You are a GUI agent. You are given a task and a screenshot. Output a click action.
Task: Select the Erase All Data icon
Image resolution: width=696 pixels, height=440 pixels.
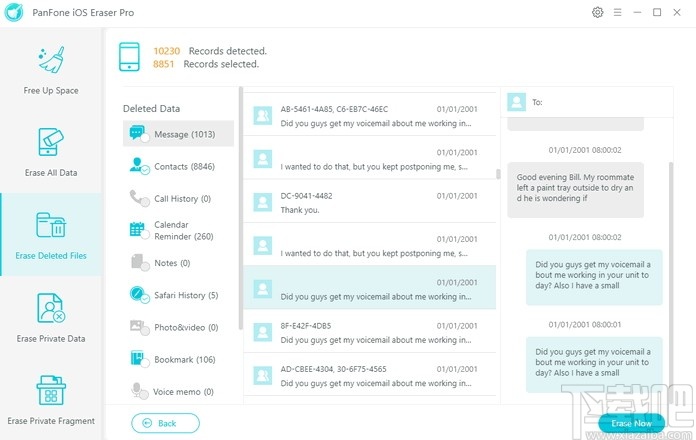coord(51,142)
